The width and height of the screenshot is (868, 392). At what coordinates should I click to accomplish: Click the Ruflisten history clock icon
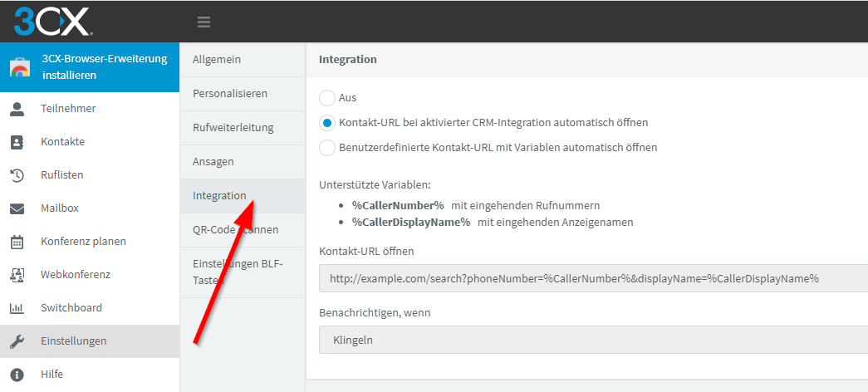[x=17, y=175]
